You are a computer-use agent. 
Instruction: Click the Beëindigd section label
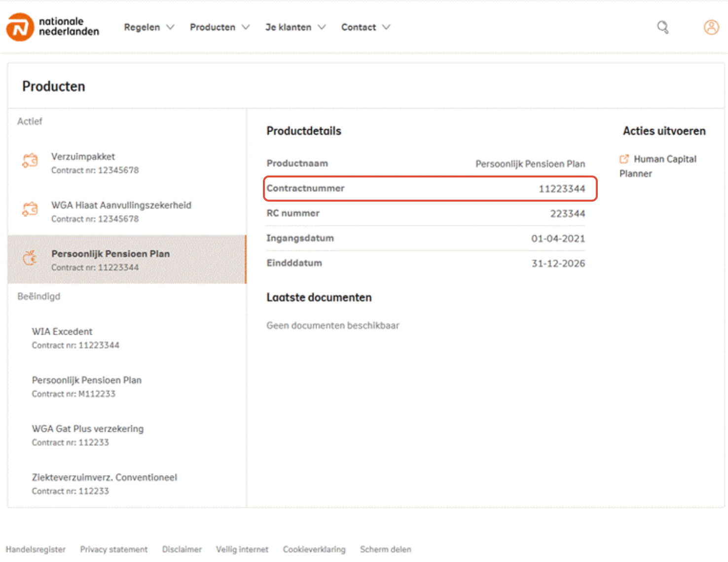(38, 296)
